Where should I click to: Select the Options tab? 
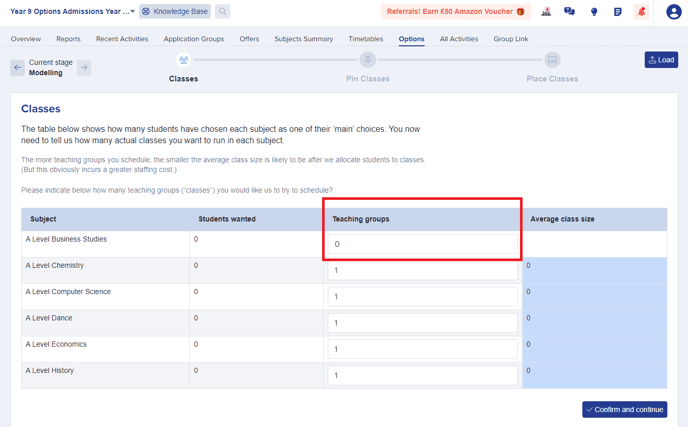(x=412, y=39)
